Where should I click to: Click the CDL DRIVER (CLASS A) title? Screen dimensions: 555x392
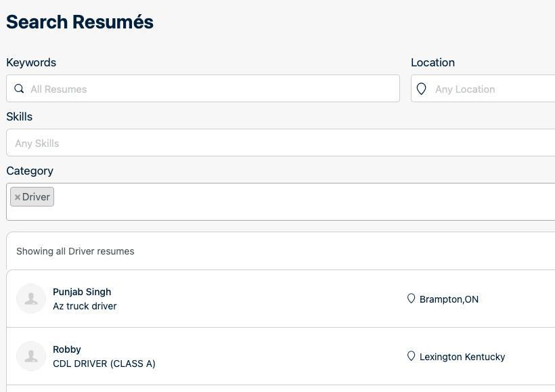click(104, 364)
